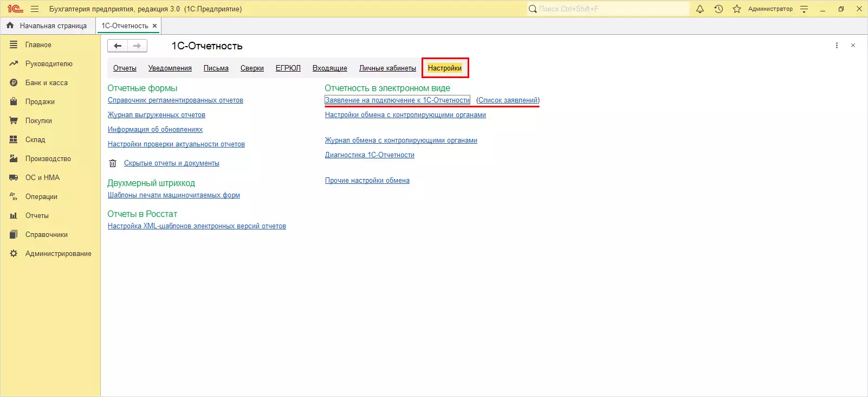The width and height of the screenshot is (868, 397).
Task: Open favorites star icon
Action: [x=737, y=9]
